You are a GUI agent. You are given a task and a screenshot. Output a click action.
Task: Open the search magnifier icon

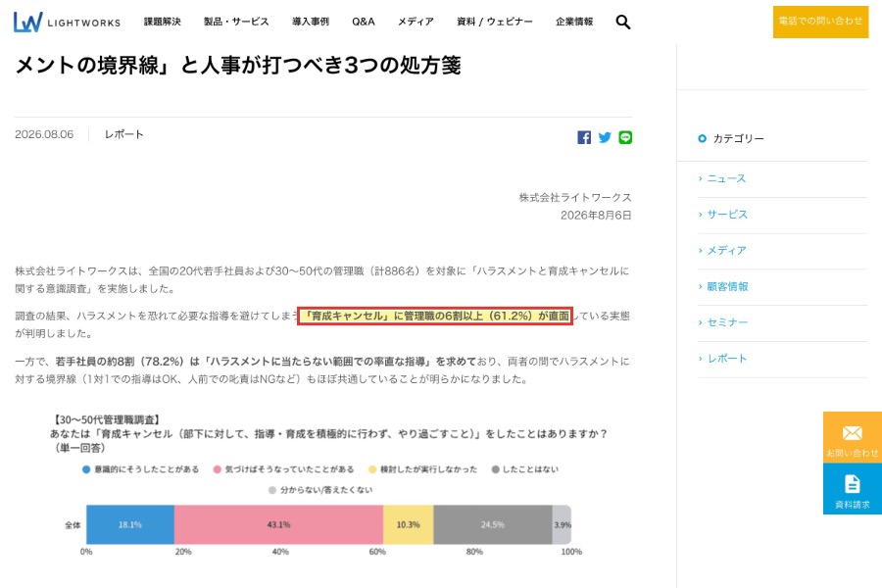[622, 22]
